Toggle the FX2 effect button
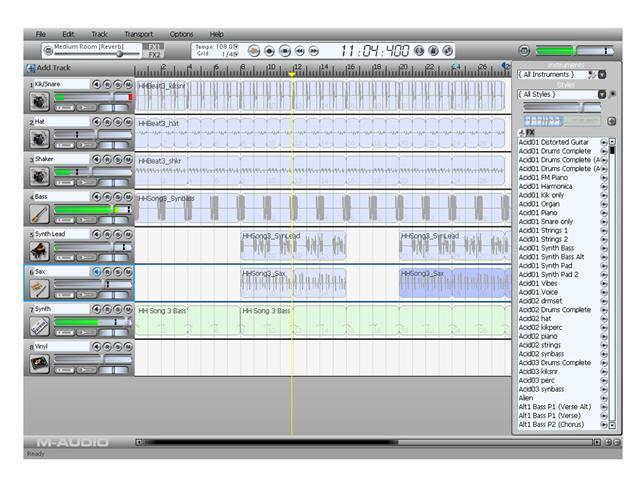Image resolution: width=640 pixels, height=480 pixels. (154, 55)
